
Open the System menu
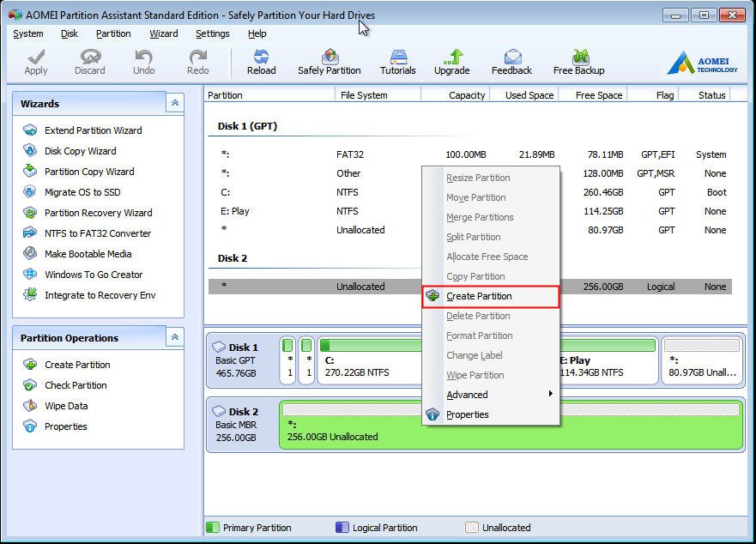(x=28, y=33)
